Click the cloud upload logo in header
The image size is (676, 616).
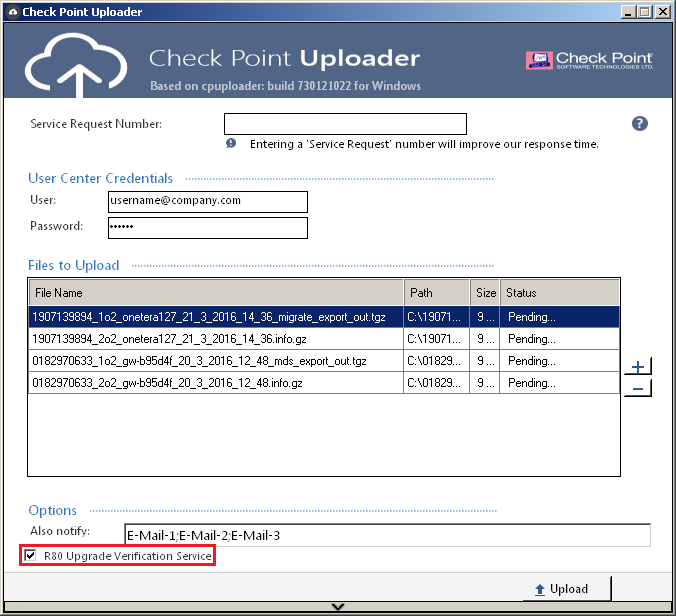tap(76, 65)
